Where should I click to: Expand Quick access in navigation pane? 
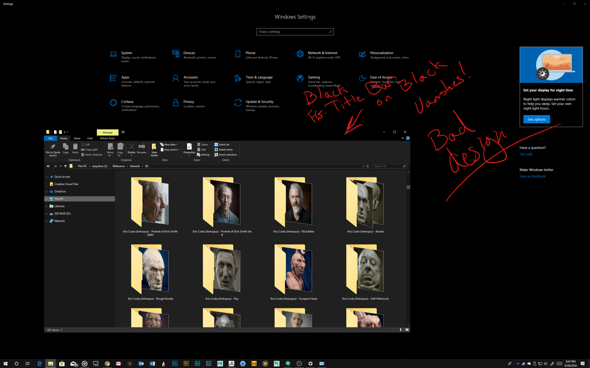(47, 176)
